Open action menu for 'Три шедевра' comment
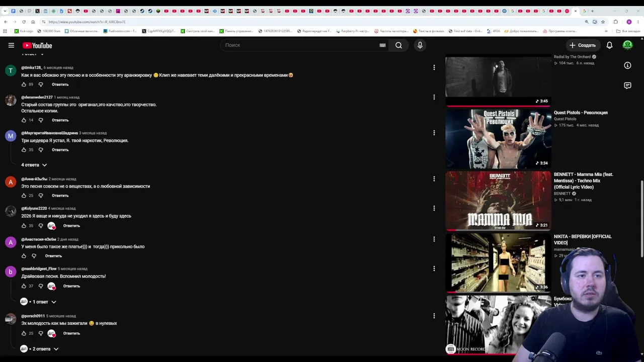The image size is (644, 362). pos(434,133)
